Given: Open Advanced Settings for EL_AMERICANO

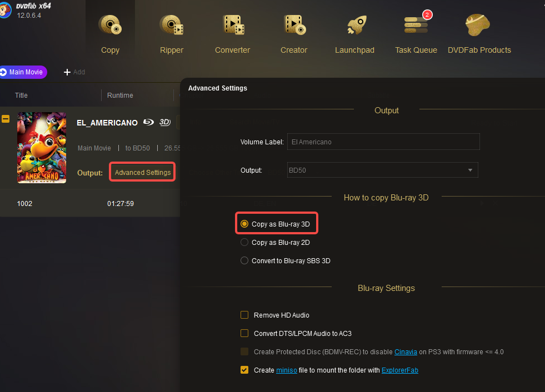Looking at the screenshot, I should click(143, 172).
